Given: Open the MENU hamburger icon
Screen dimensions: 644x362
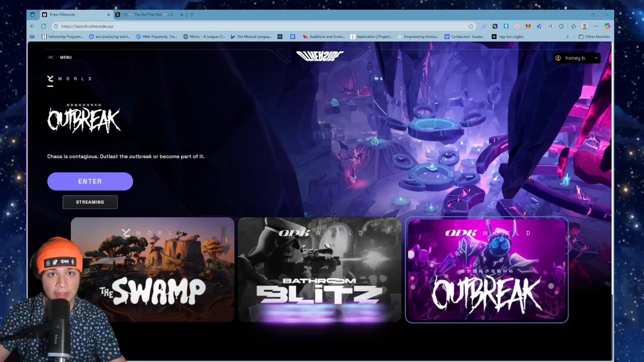Looking at the screenshot, I should tap(51, 57).
